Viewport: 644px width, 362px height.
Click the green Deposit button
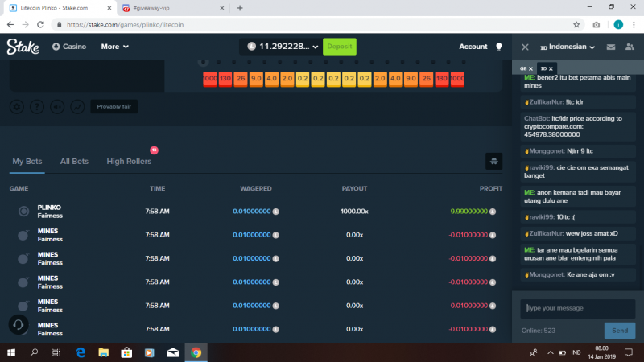[x=340, y=47]
